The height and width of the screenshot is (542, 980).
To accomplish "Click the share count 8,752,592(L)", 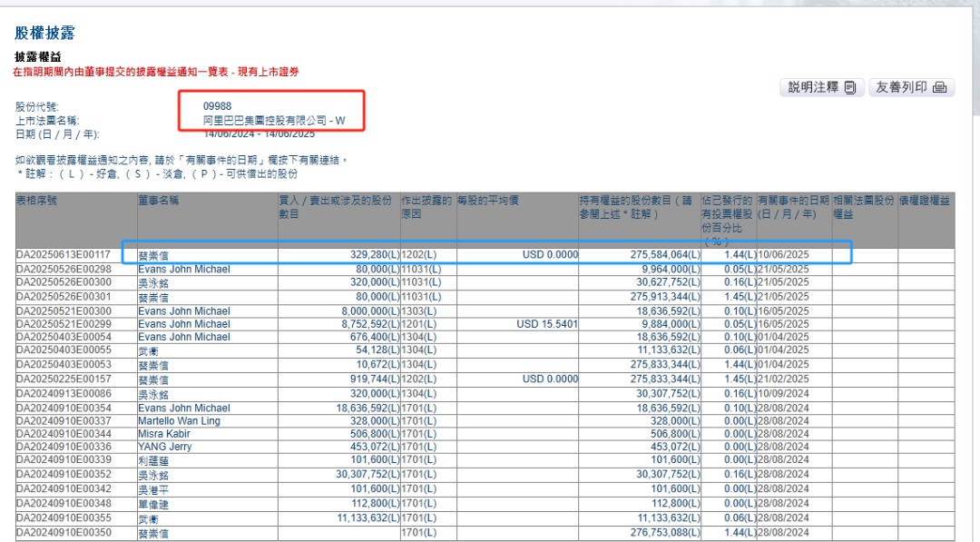I will coord(370,324).
